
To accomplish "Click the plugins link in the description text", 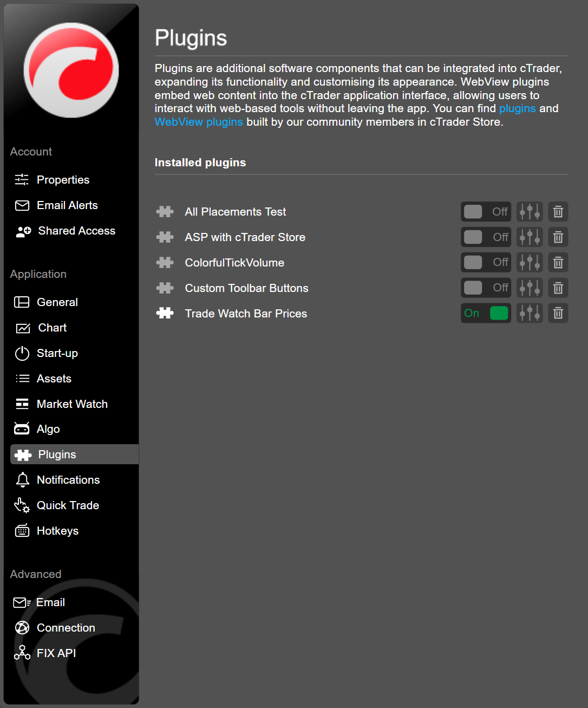I will click(517, 108).
